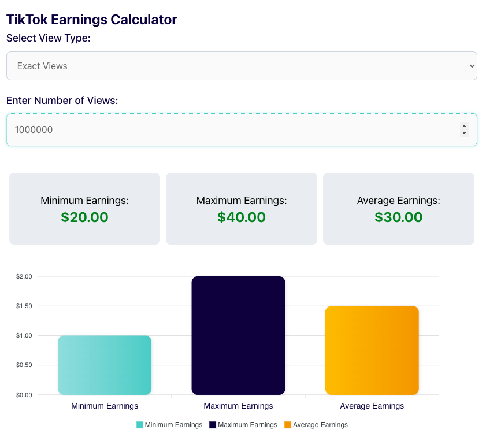Click the Maximum Earnings card title

coord(242,201)
